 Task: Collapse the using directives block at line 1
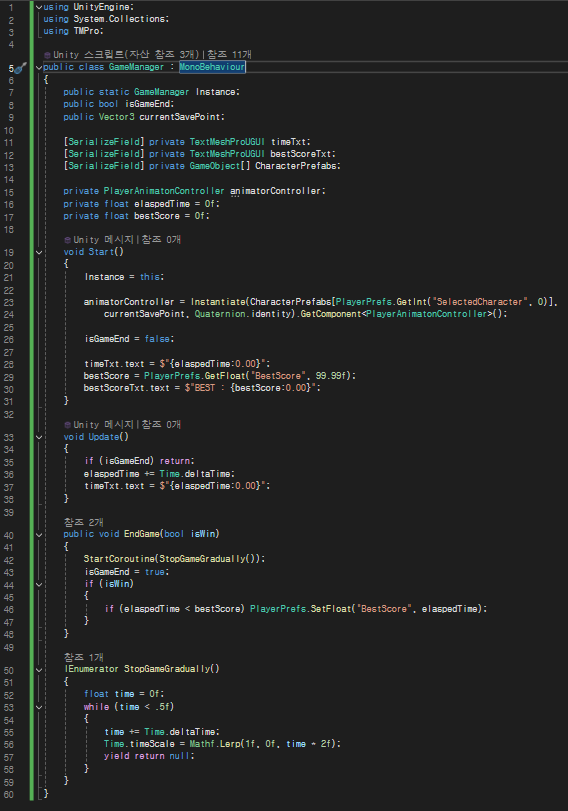click(x=39, y=7)
